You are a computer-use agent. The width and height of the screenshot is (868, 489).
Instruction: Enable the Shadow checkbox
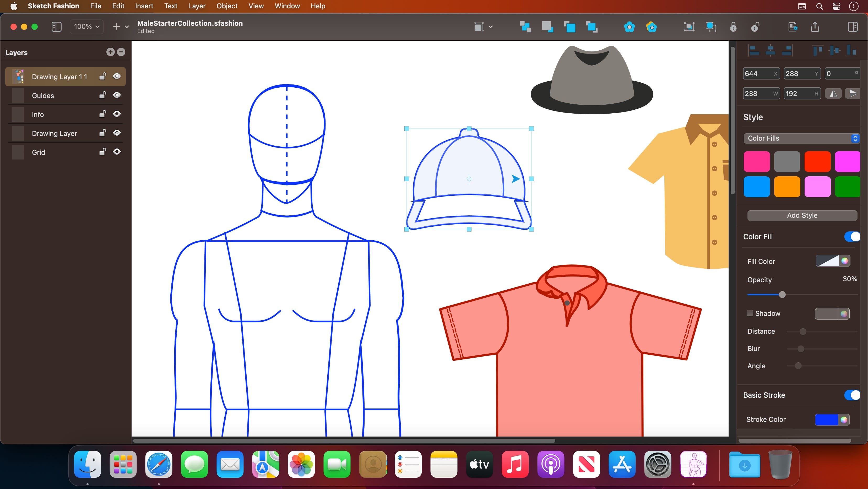pyautogui.click(x=750, y=313)
